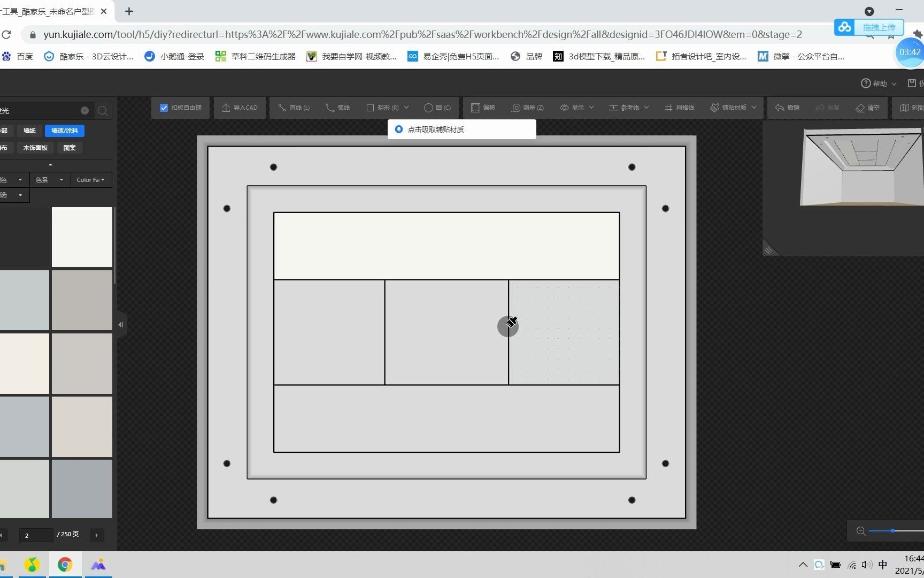The height and width of the screenshot is (578, 924).
Task: Open the 小鹅通-登录 bookmark
Action: [x=174, y=56]
